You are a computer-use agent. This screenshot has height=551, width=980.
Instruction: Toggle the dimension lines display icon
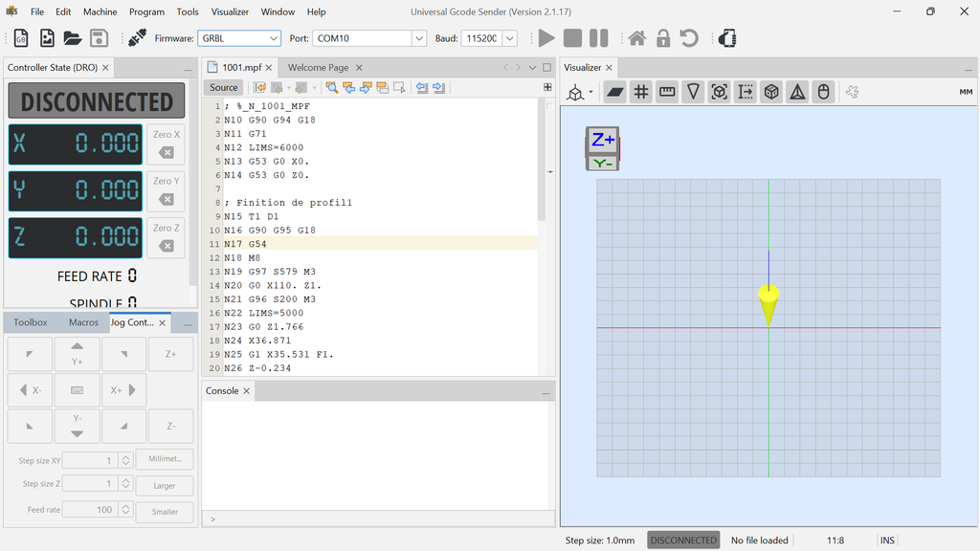click(746, 93)
